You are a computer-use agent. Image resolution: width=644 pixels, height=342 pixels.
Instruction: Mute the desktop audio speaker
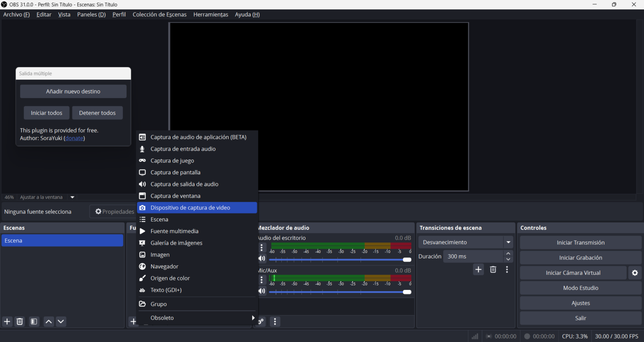tap(262, 258)
